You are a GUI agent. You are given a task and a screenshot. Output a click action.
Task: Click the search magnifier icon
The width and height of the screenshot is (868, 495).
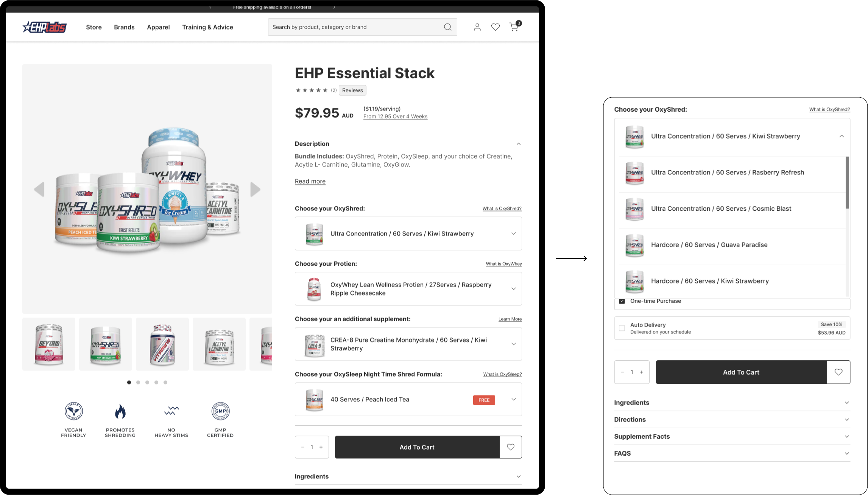click(448, 27)
